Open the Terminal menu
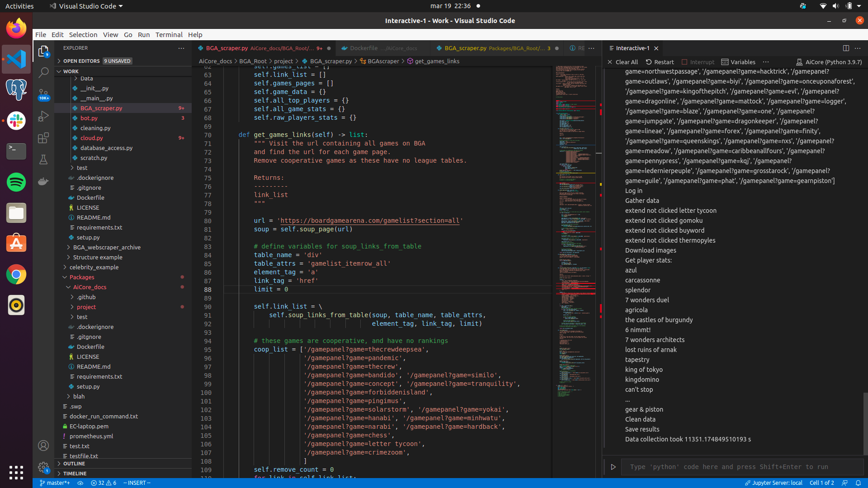Screen dimensions: 868x488 169,34
